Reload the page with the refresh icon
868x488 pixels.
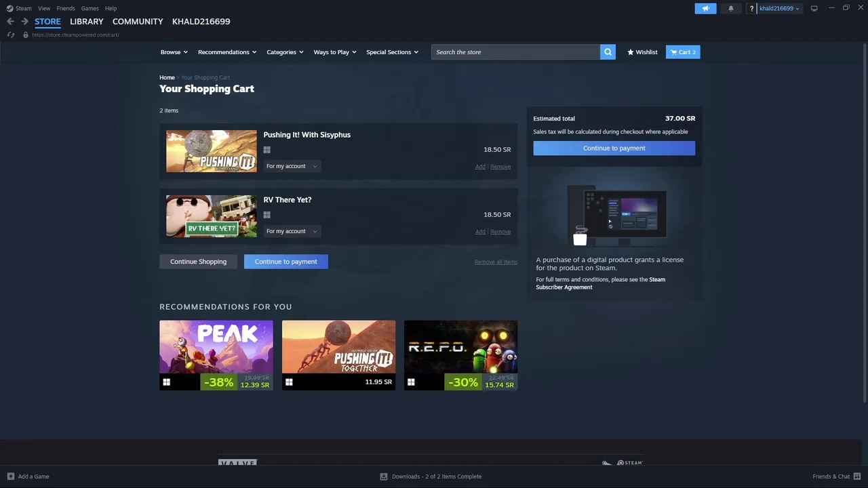(11, 35)
